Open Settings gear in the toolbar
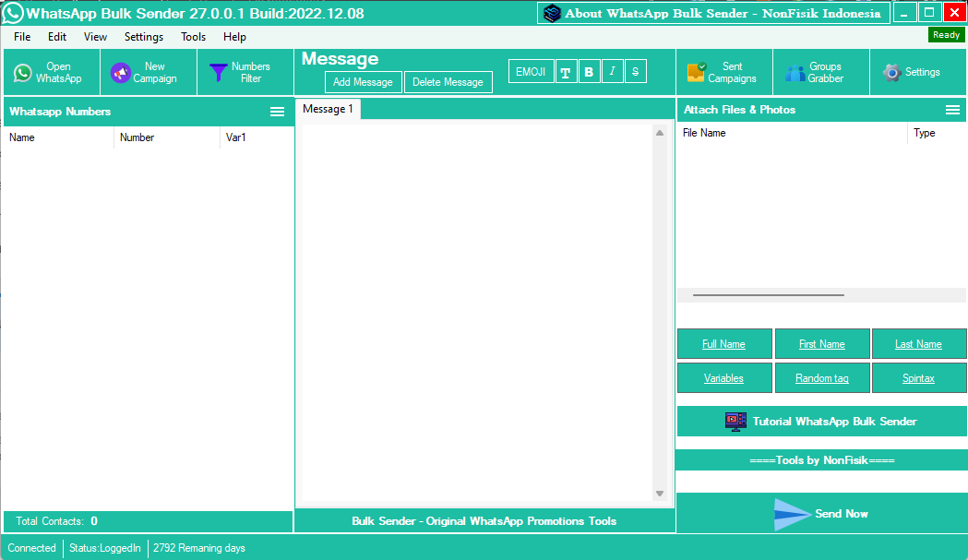 (891, 73)
